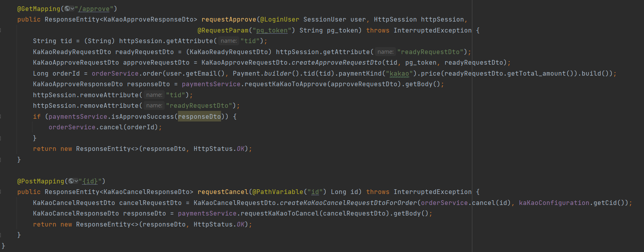This screenshot has height=252, width=644.
Task: Click the cancelRequestDto variable declaration
Action: (x=151, y=203)
